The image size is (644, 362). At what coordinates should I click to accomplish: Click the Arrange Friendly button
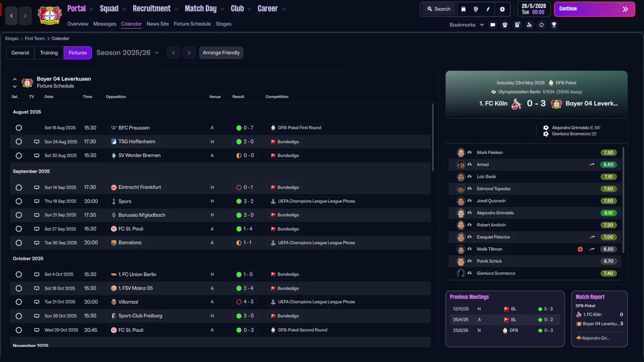coord(221,53)
